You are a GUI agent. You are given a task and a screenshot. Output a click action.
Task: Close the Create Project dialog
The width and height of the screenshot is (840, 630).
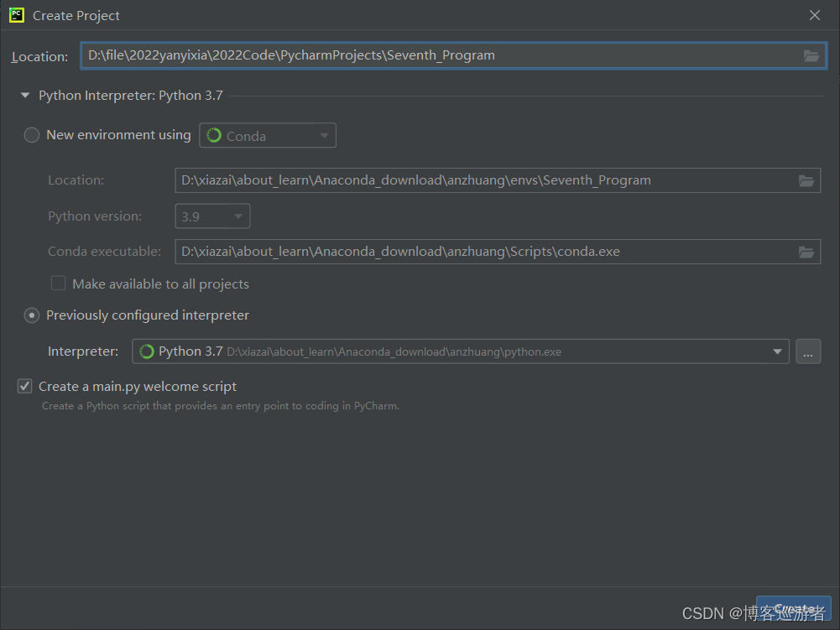coord(814,15)
